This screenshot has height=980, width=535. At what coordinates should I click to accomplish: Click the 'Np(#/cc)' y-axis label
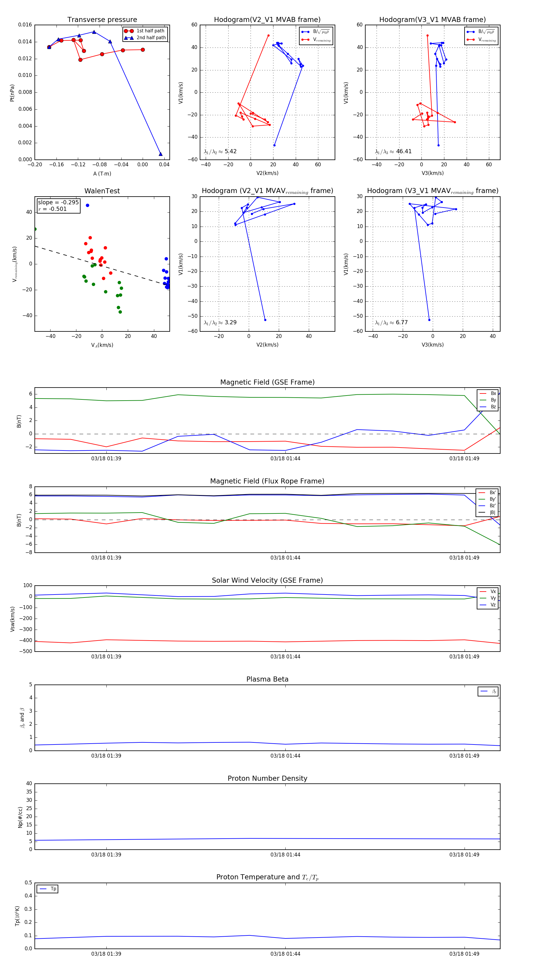(20, 817)
